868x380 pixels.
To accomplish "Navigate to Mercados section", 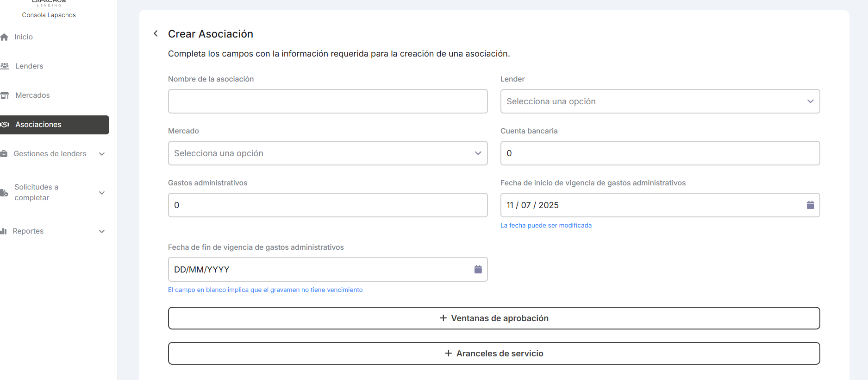I will pos(32,95).
